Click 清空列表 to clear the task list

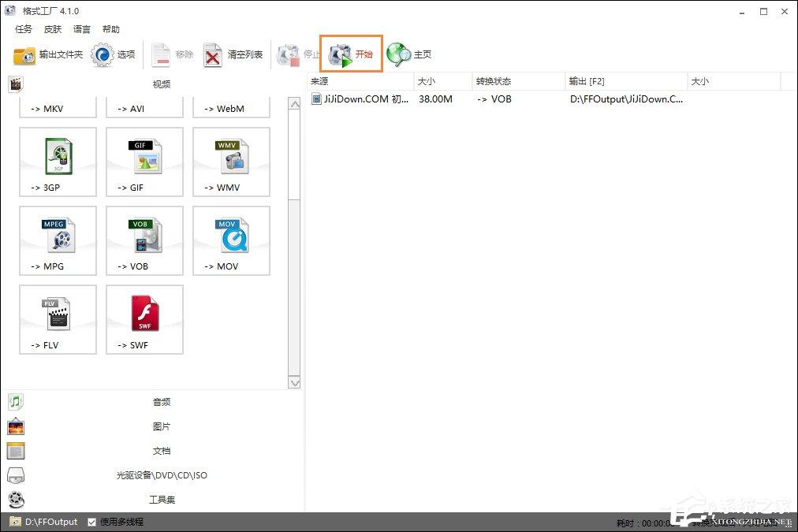(x=233, y=54)
